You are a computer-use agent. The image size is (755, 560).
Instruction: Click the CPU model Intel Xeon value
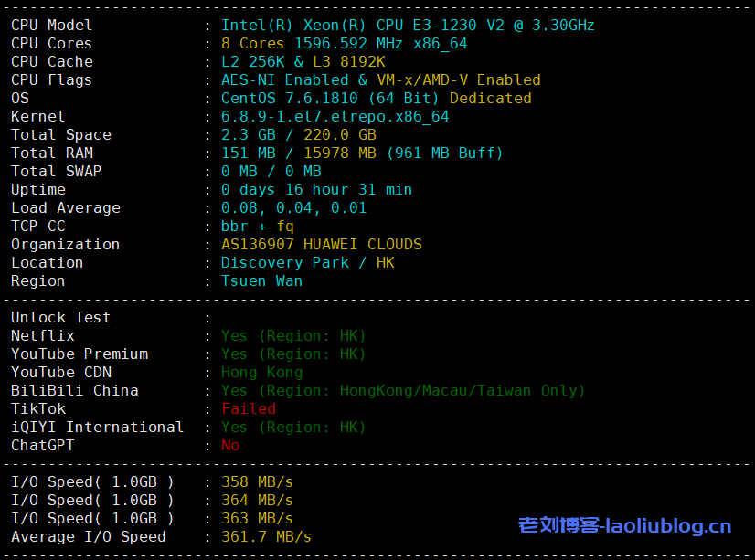tap(408, 26)
